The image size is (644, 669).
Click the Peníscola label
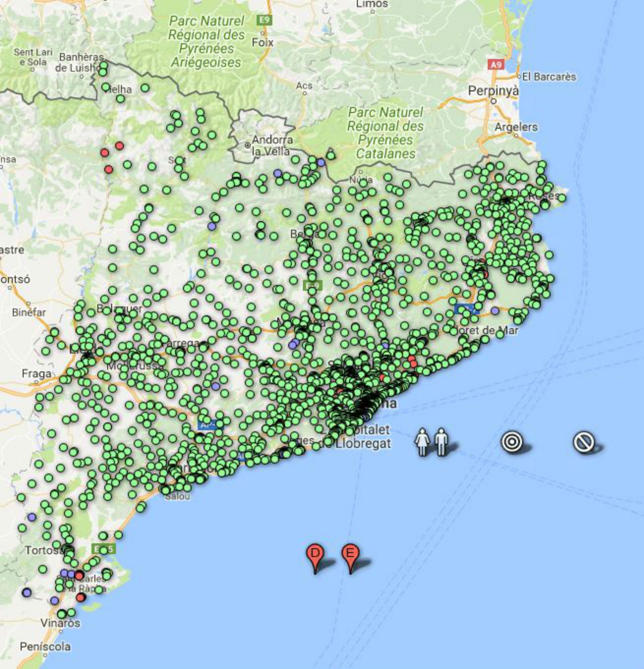45,646
